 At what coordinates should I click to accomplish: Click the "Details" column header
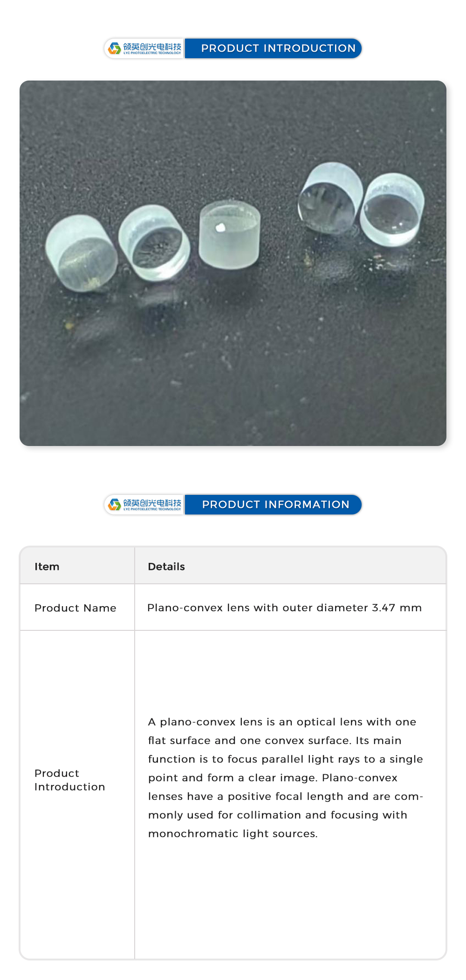[166, 567]
